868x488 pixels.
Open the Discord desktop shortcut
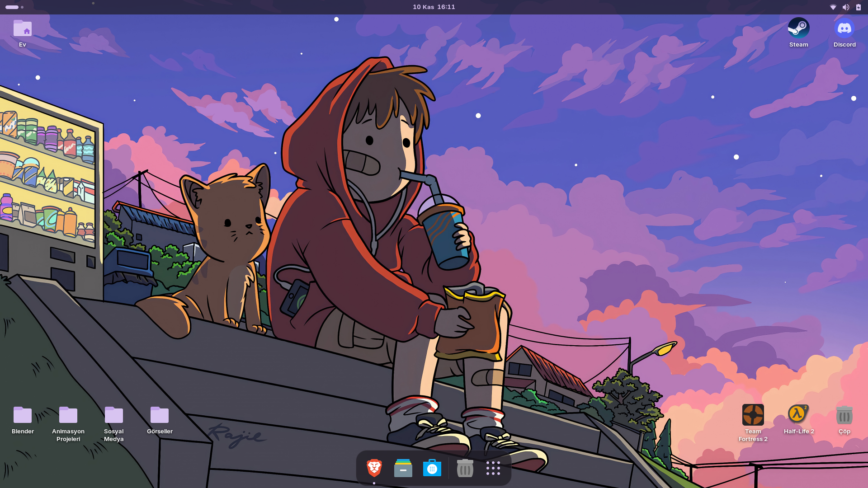click(844, 28)
